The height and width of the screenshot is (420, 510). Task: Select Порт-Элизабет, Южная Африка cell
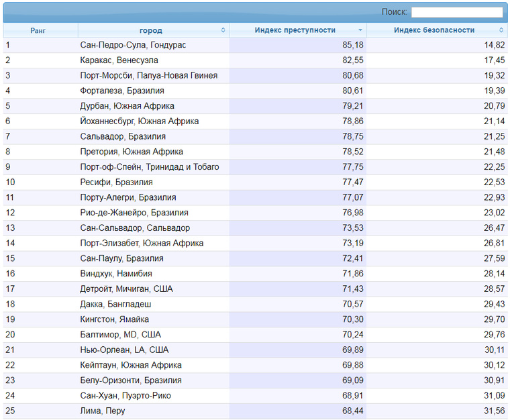pyautogui.click(x=154, y=244)
